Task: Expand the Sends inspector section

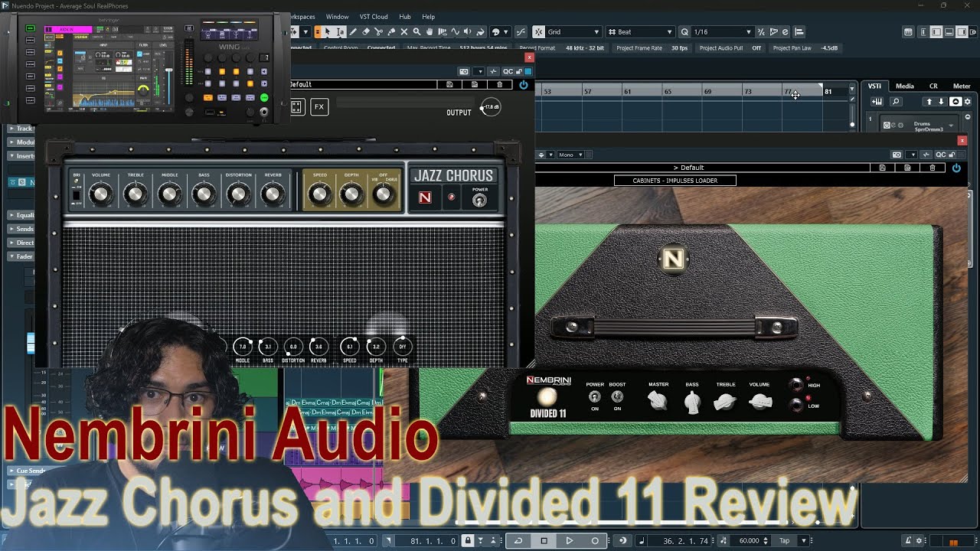Action: (21, 229)
